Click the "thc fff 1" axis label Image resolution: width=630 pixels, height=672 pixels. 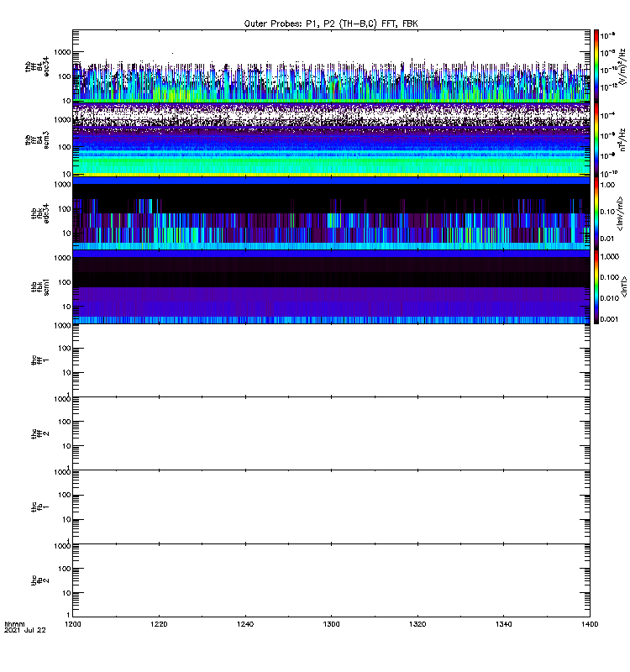39,360
